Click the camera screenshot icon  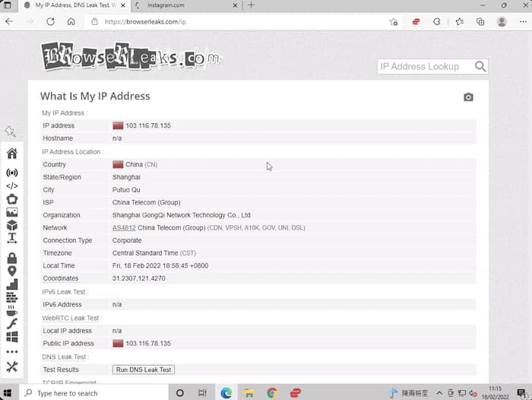point(468,97)
